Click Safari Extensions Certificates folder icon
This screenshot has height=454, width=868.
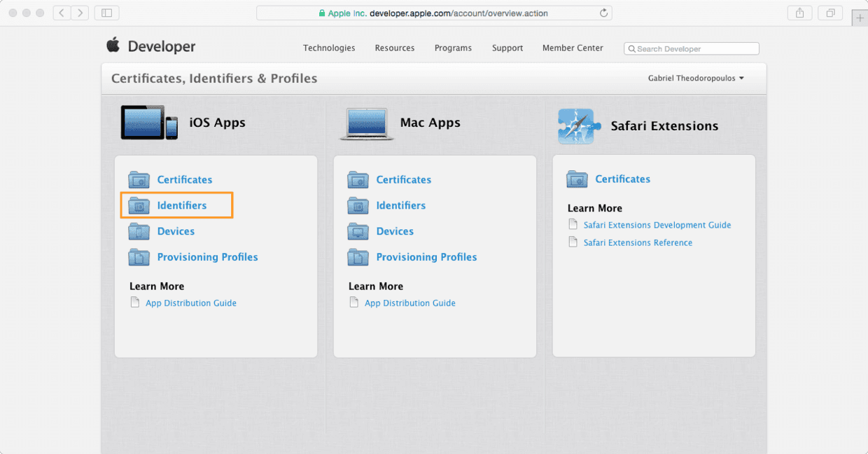[577, 179]
